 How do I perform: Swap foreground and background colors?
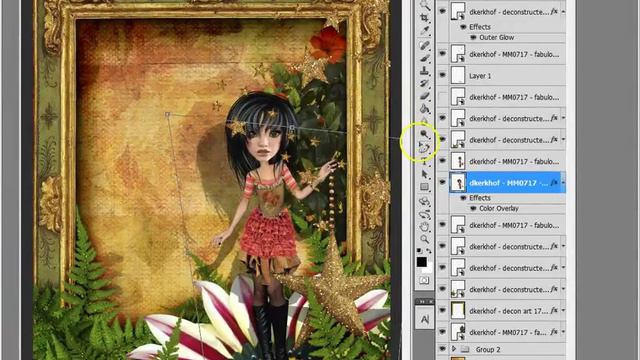tap(429, 250)
